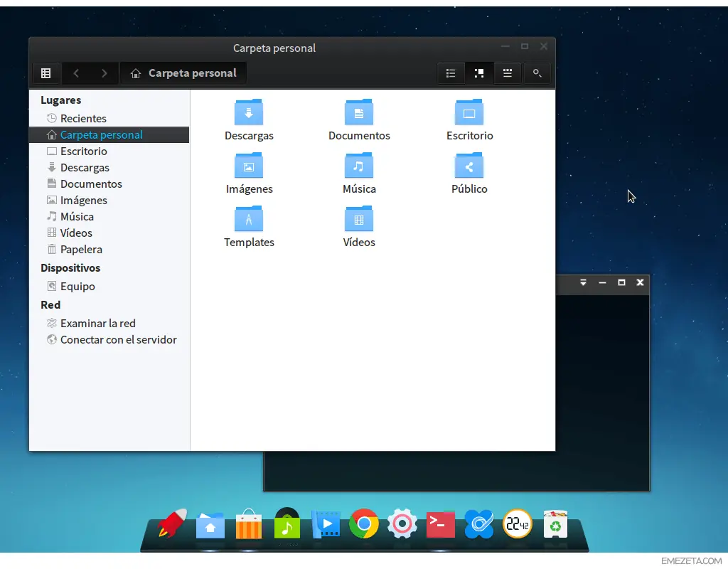Select the Templates folder icon
Image resolution: width=728 pixels, height=569 pixels.
[249, 219]
